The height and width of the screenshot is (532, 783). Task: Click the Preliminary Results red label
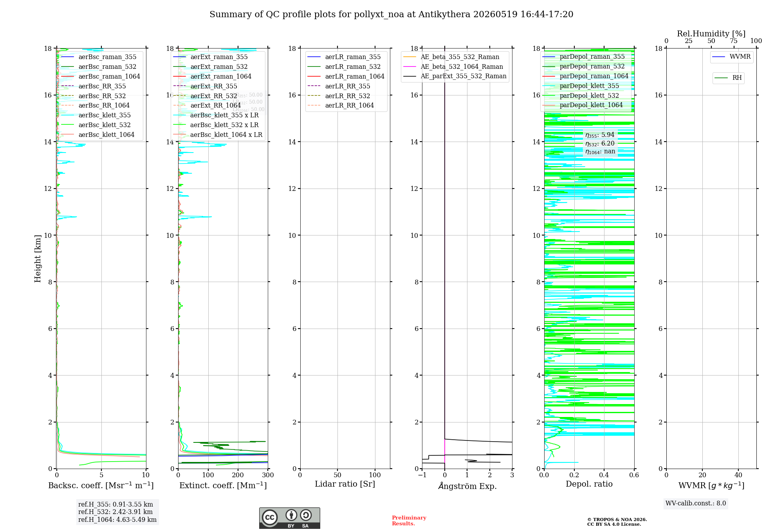click(x=409, y=521)
